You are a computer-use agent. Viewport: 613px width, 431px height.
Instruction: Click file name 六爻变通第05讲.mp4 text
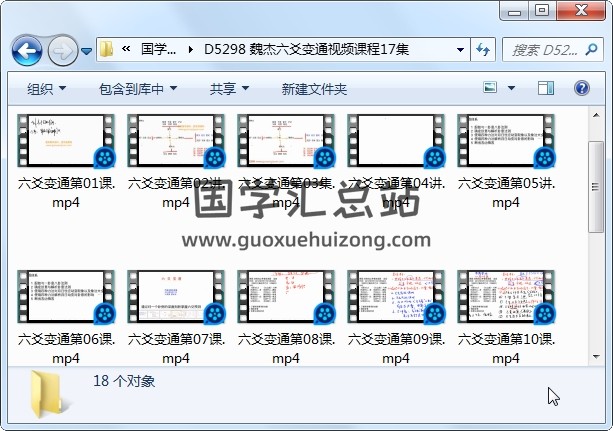(x=506, y=192)
